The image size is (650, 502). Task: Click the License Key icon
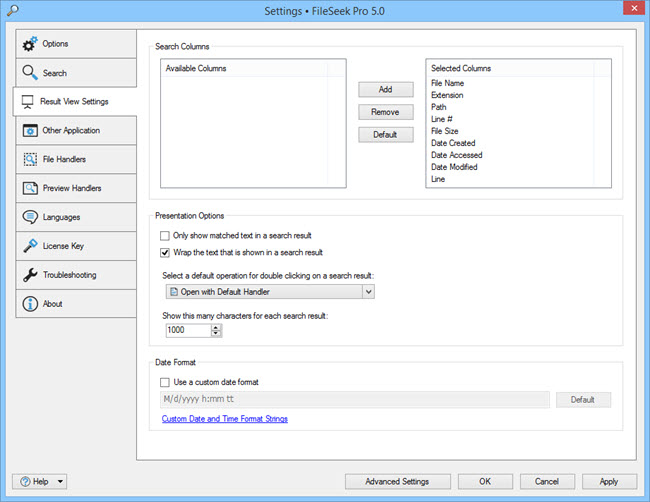[x=30, y=246]
